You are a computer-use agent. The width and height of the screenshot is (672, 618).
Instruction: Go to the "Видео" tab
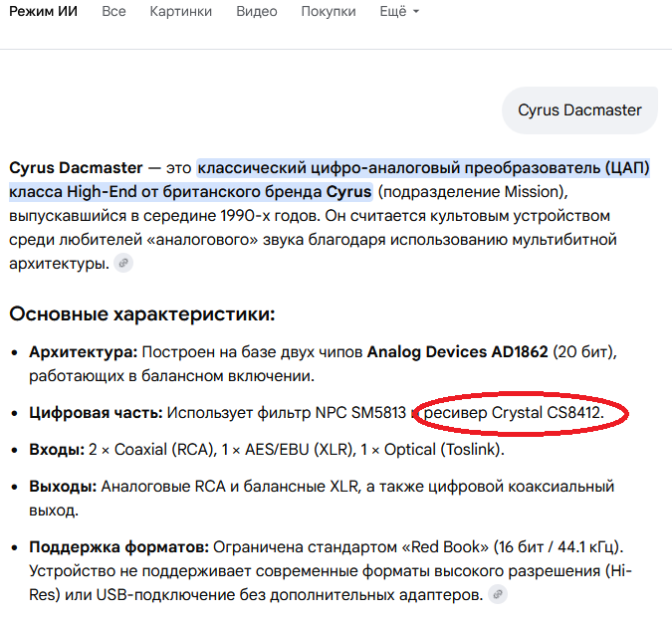pos(257,12)
